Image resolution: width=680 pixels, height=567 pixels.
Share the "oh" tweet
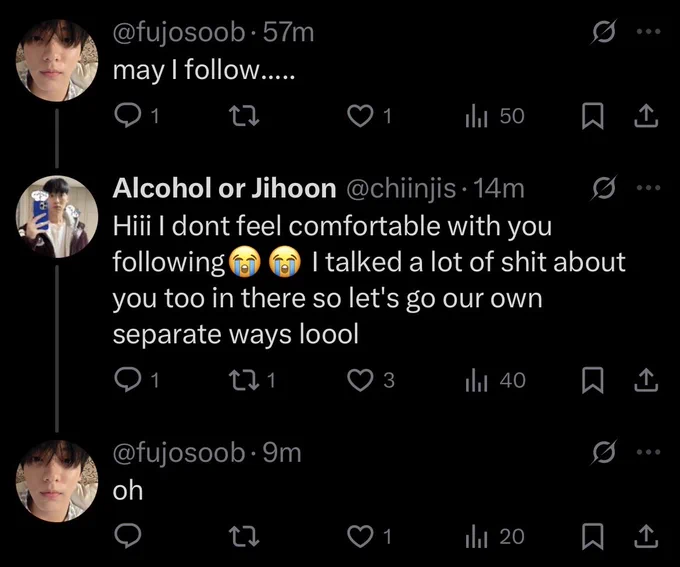(x=646, y=536)
